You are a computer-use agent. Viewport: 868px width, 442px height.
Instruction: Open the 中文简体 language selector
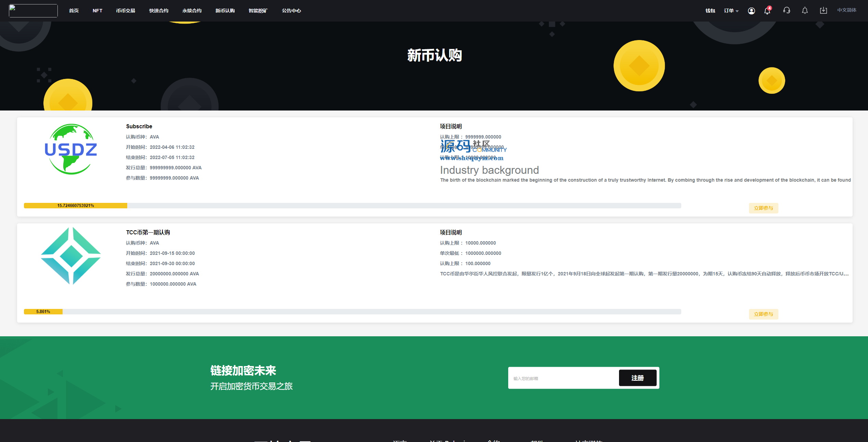[847, 10]
